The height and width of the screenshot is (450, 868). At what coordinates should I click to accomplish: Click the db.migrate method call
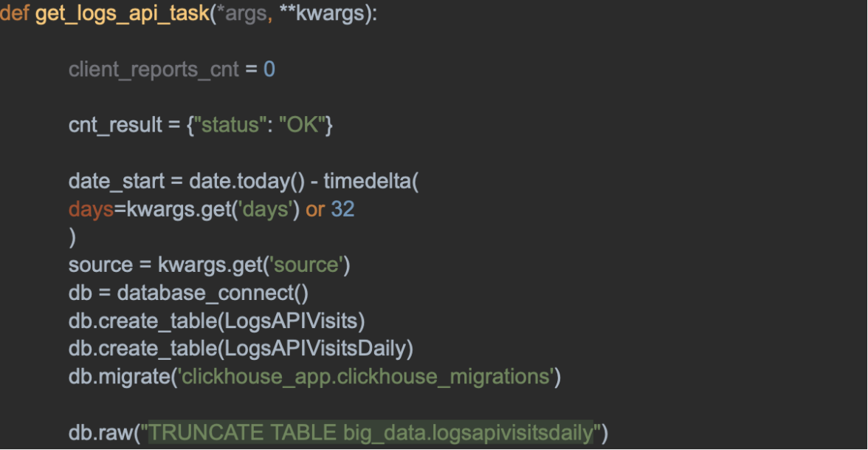coord(118,376)
